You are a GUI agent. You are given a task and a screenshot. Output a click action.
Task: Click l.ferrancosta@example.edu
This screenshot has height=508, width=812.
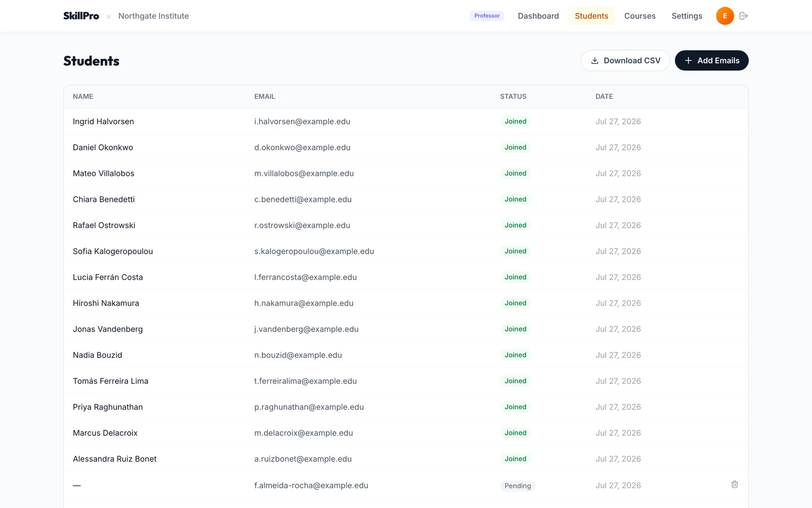coord(305,277)
